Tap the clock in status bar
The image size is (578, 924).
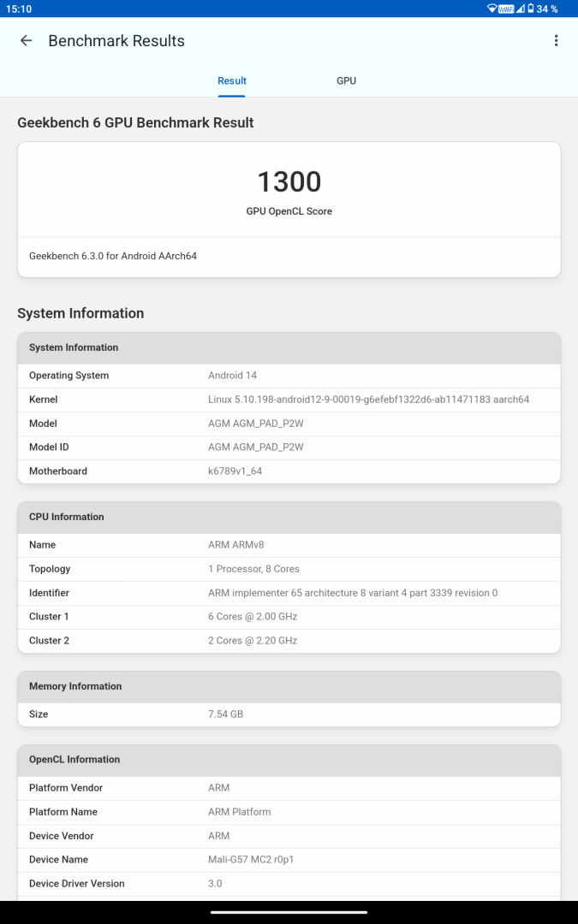coord(19,9)
